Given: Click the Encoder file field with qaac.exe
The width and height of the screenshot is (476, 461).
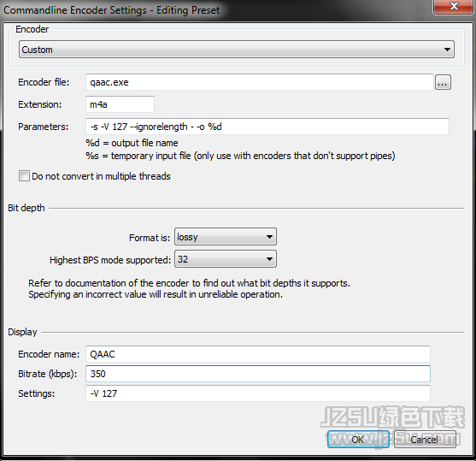Looking at the screenshot, I should pos(260,82).
